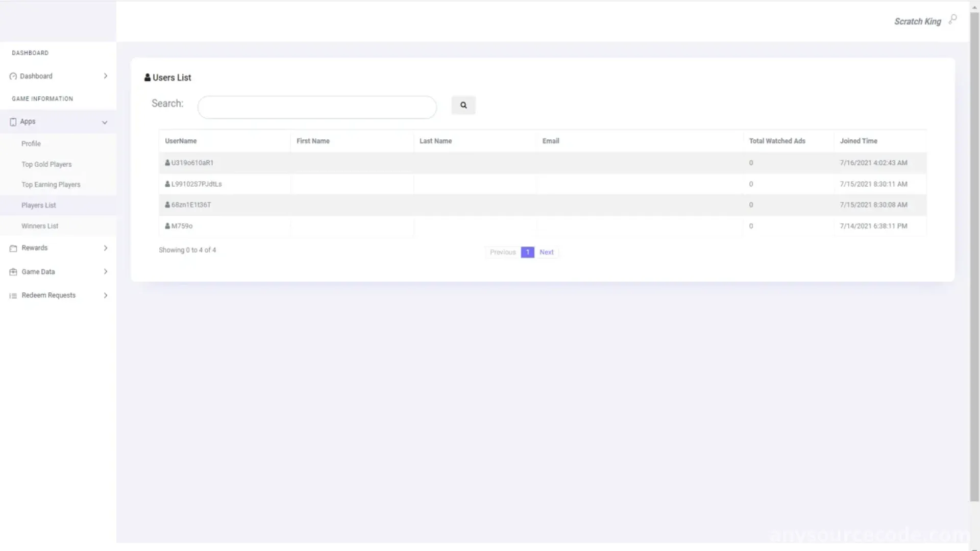Screen dimensions: 980x551
Task: Expand the Game Data chevron
Action: point(106,271)
